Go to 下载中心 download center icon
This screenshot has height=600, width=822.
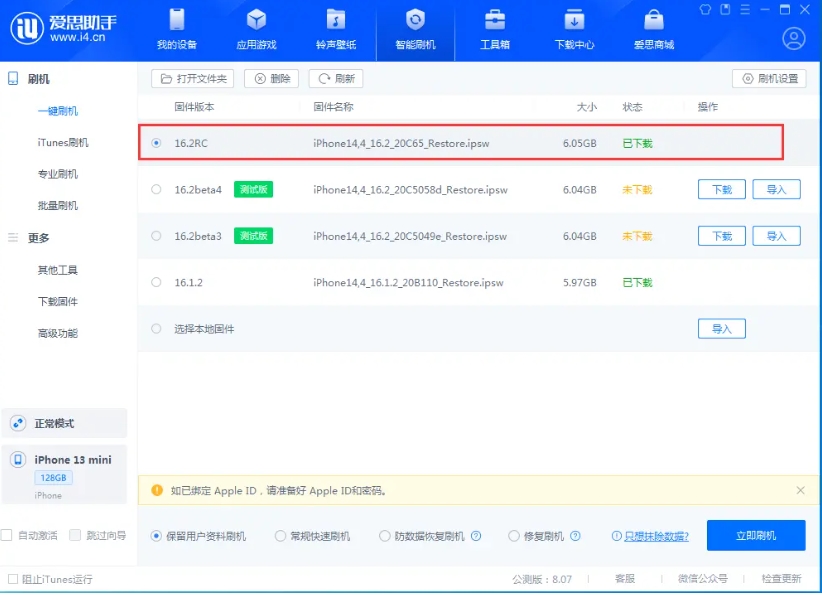[x=574, y=29]
